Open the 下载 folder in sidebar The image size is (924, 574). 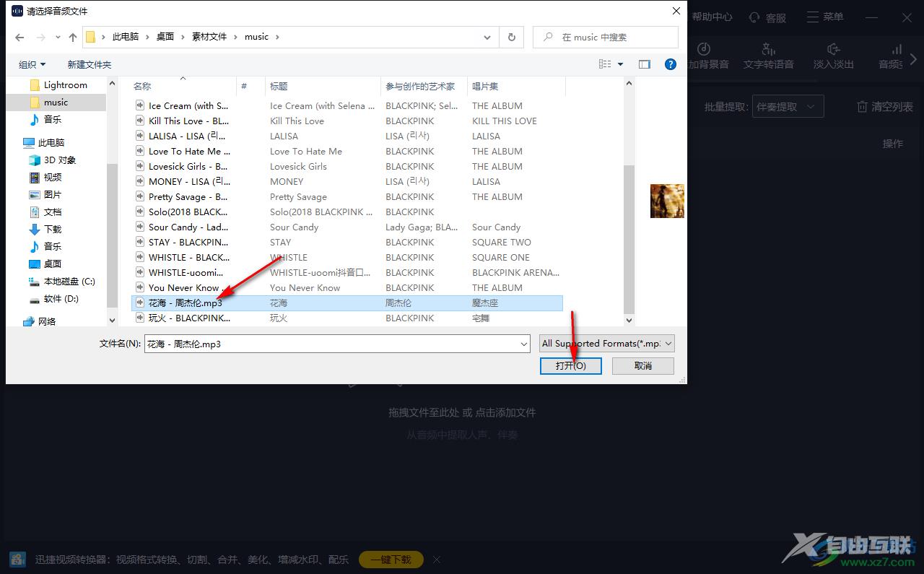tap(45, 230)
